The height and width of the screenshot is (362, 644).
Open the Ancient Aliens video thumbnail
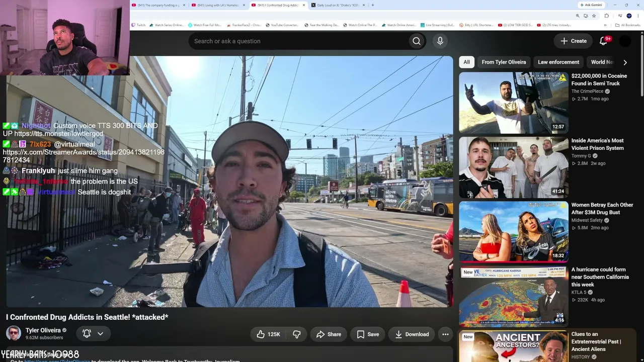tap(514, 346)
